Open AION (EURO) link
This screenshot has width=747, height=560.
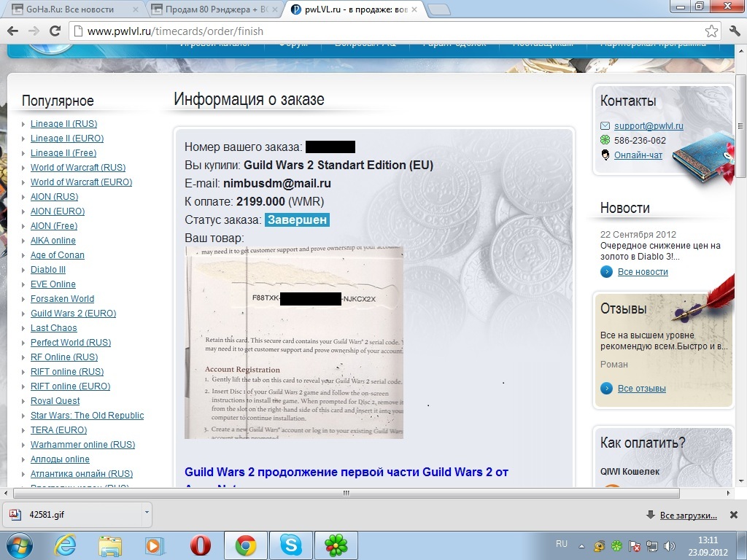[x=58, y=211]
